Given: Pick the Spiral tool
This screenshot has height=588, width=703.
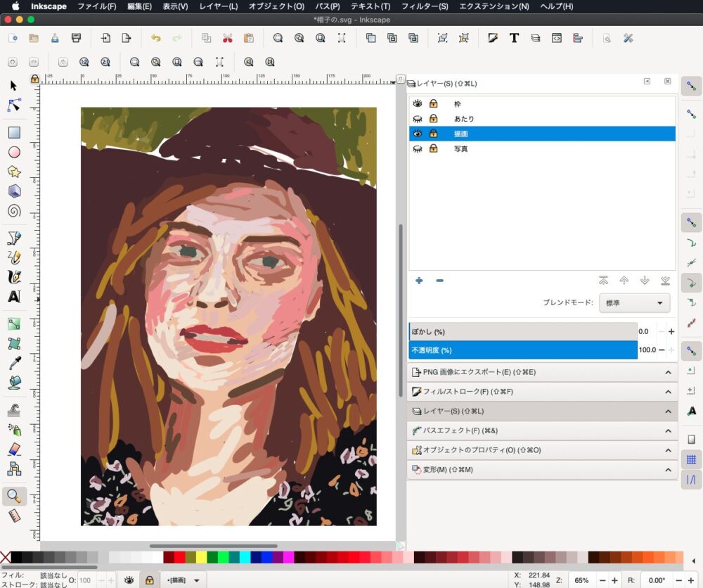Looking at the screenshot, I should pyautogui.click(x=13, y=211).
